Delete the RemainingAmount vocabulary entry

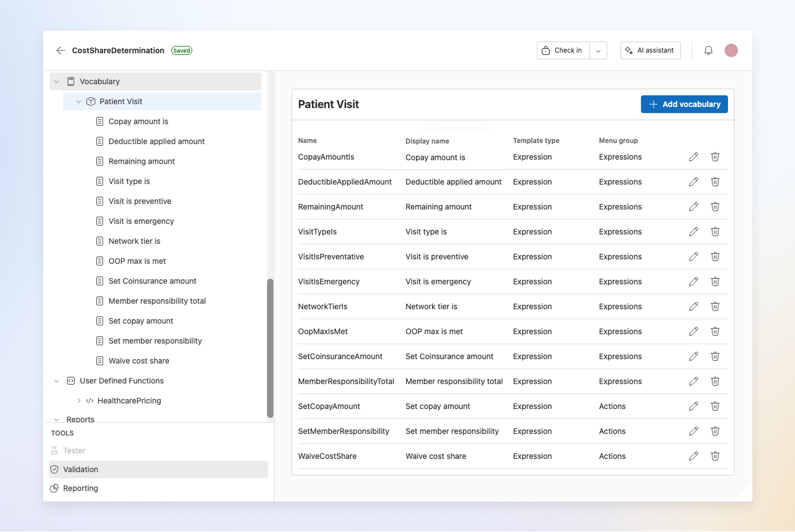tap(715, 206)
